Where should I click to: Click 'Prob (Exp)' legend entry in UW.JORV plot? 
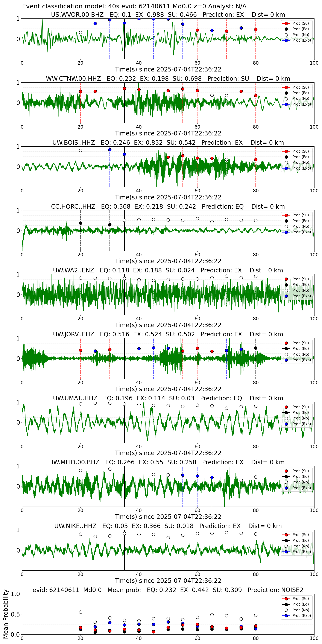click(x=297, y=360)
